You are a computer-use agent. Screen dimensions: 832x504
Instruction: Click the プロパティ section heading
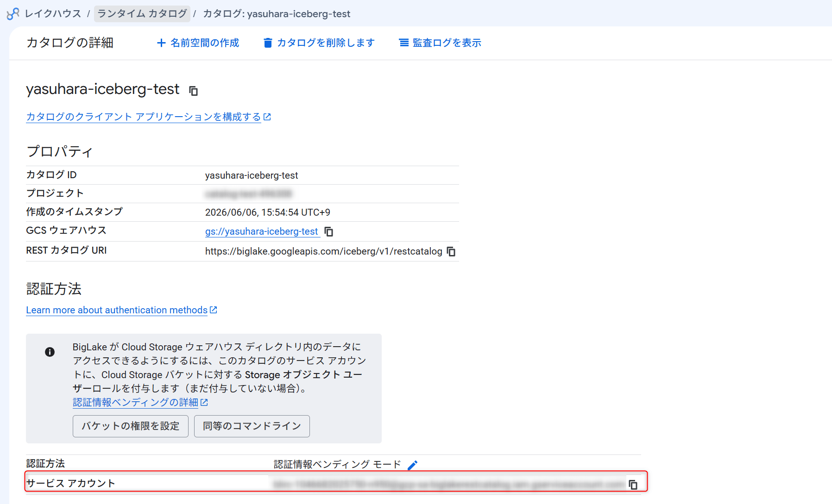59,151
